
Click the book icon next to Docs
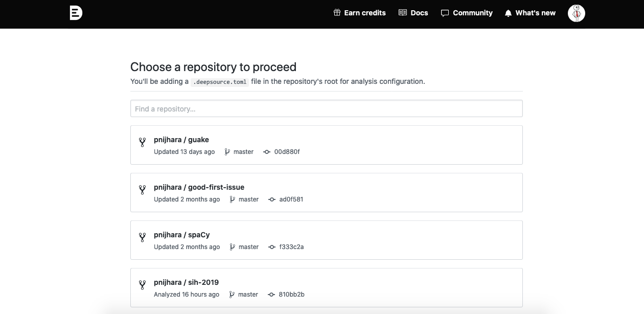click(402, 12)
